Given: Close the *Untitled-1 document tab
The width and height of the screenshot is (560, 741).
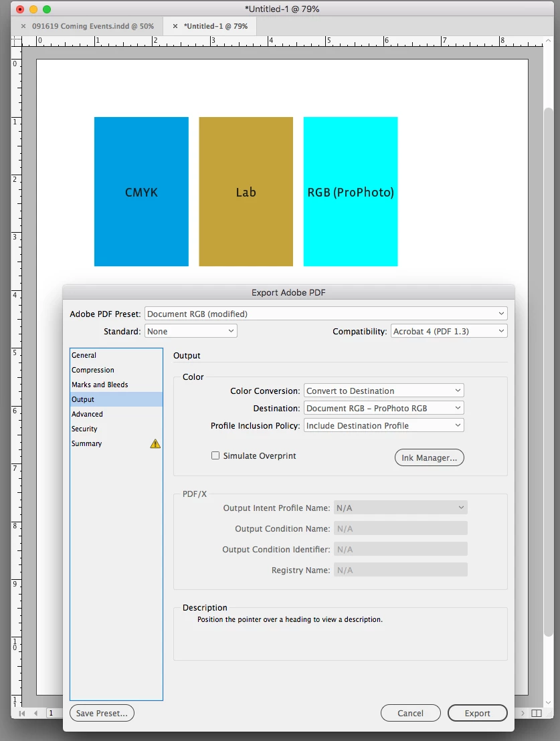Looking at the screenshot, I should 175,27.
